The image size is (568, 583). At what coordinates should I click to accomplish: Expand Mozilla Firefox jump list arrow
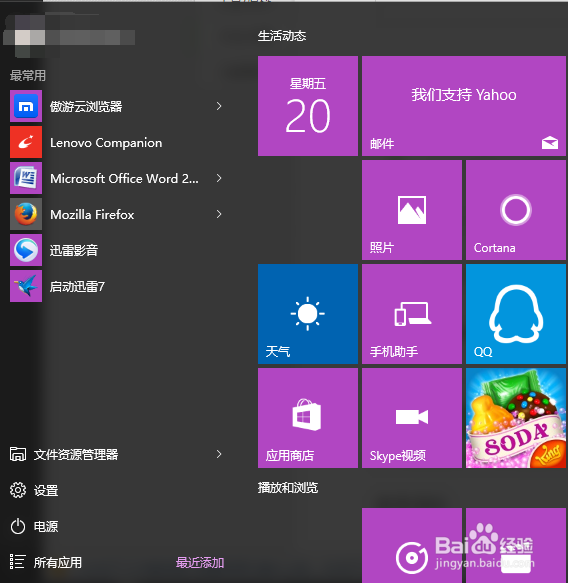coord(219,214)
